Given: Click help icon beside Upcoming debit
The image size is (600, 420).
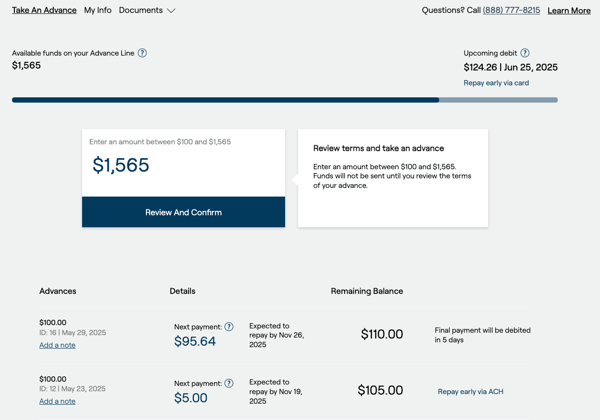Looking at the screenshot, I should pos(525,53).
